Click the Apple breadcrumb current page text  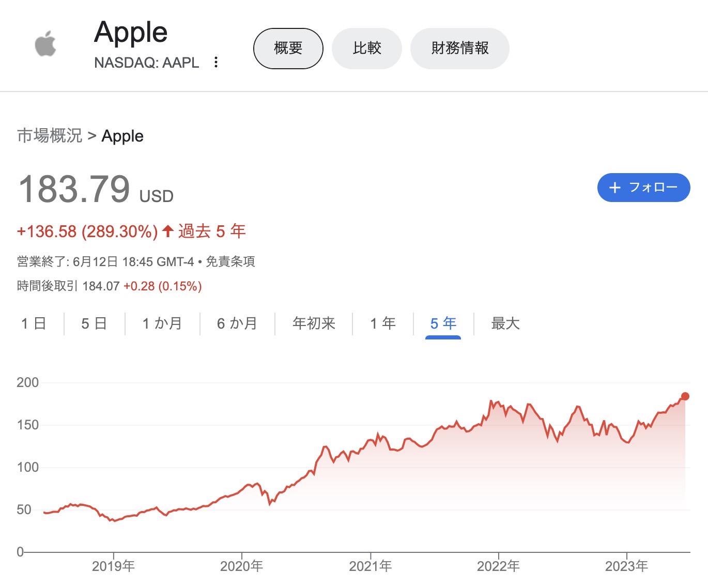tap(122, 136)
